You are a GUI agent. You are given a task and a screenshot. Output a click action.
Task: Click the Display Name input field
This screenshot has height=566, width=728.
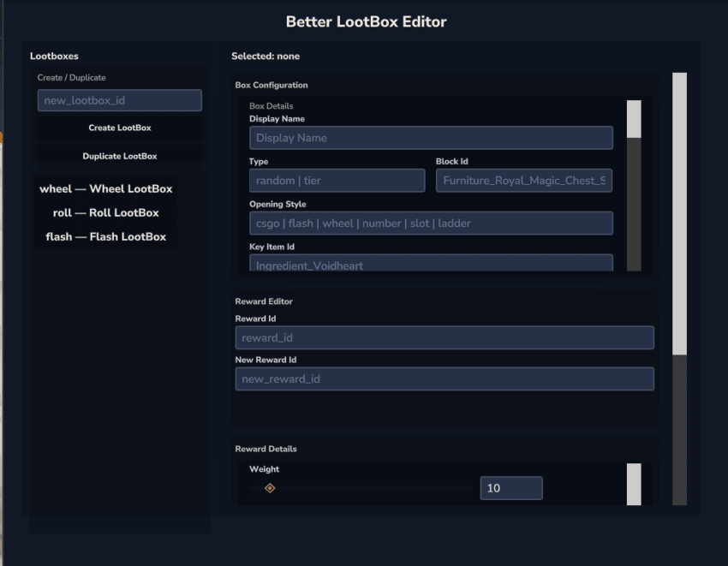[x=431, y=138]
